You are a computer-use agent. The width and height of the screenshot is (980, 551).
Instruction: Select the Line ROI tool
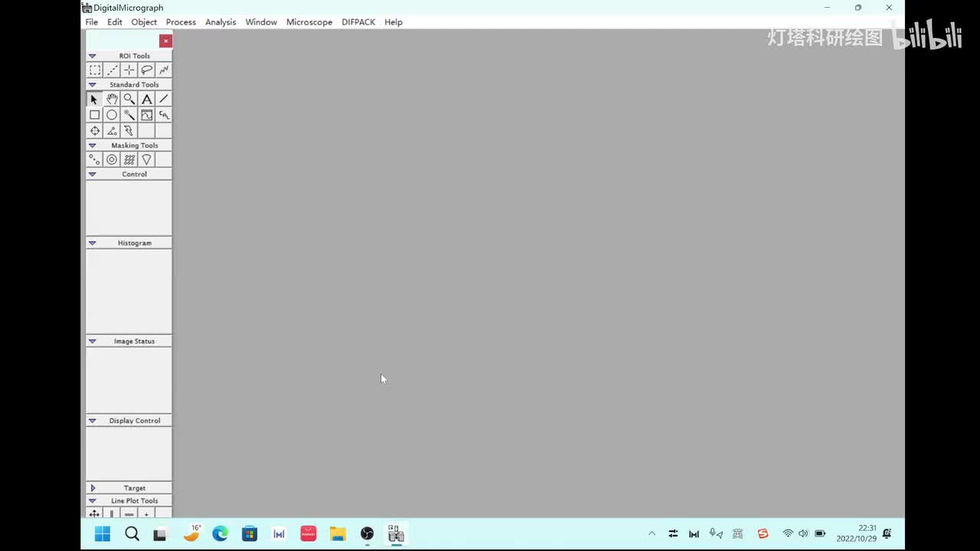pyautogui.click(x=112, y=70)
